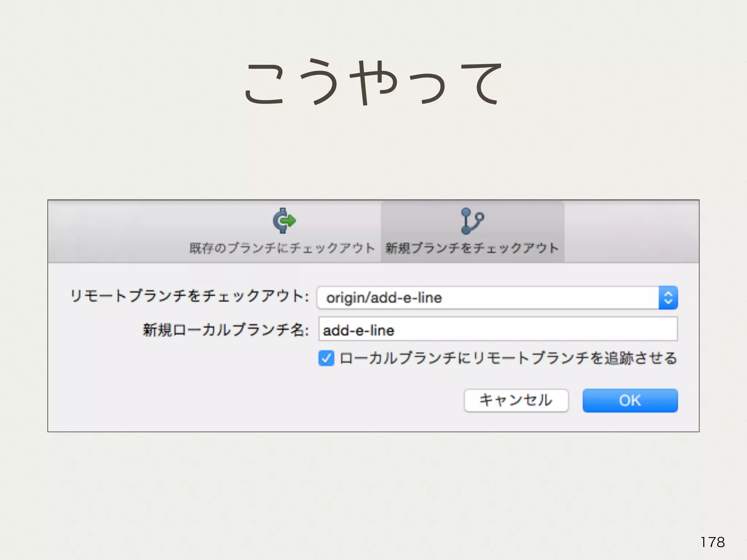Click the existing branch checkout arrow icon
The image size is (747, 560).
[x=284, y=221]
